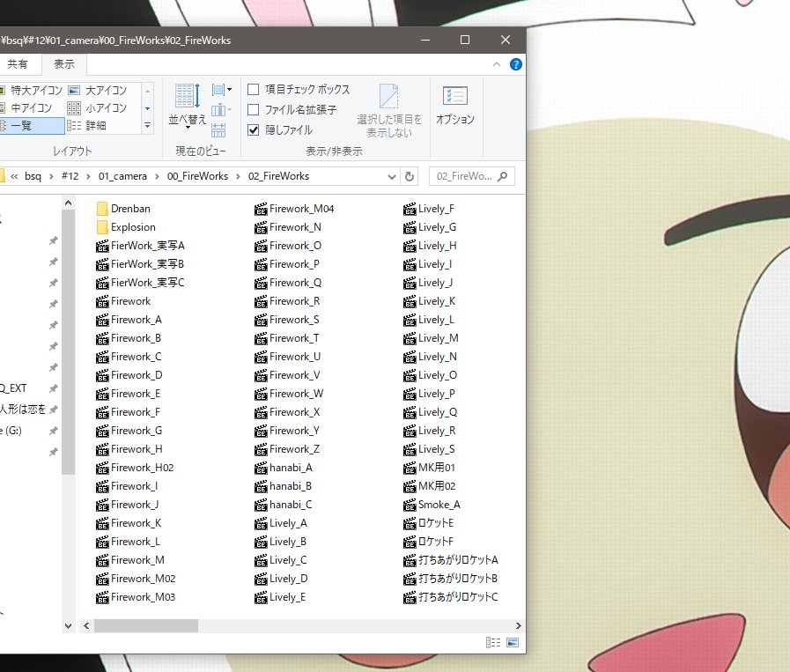This screenshot has height=672, width=790.
Task: Select the Firework_M04 file icon
Action: 261,209
